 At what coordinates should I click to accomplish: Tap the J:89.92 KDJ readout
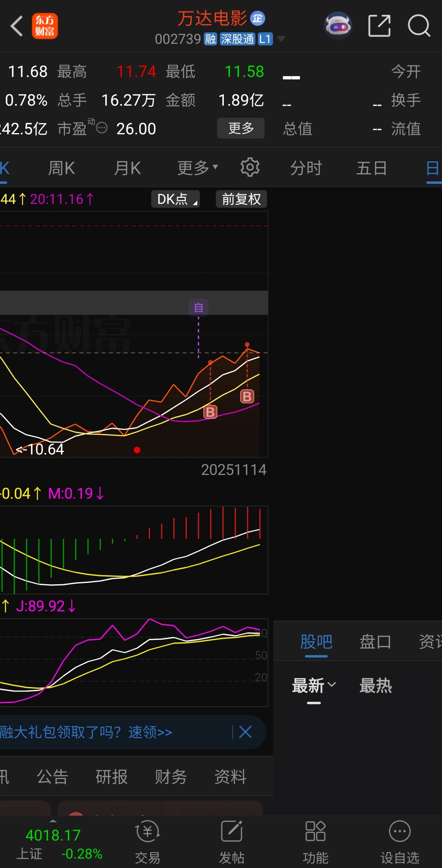pos(45,606)
